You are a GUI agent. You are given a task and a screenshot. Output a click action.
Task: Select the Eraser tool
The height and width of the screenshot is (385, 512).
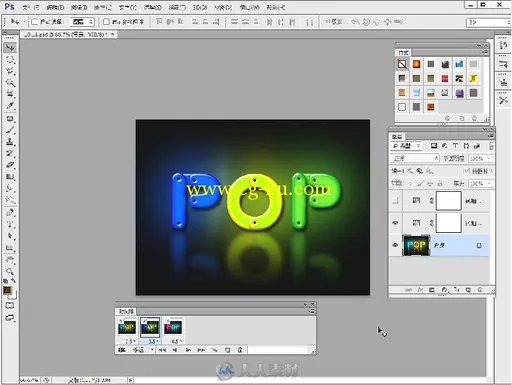click(10, 165)
